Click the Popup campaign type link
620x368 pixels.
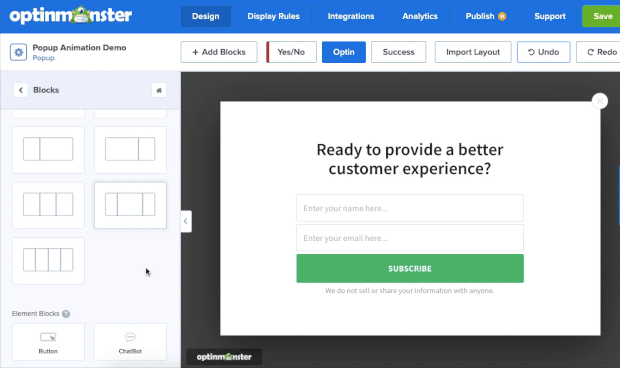(43, 58)
